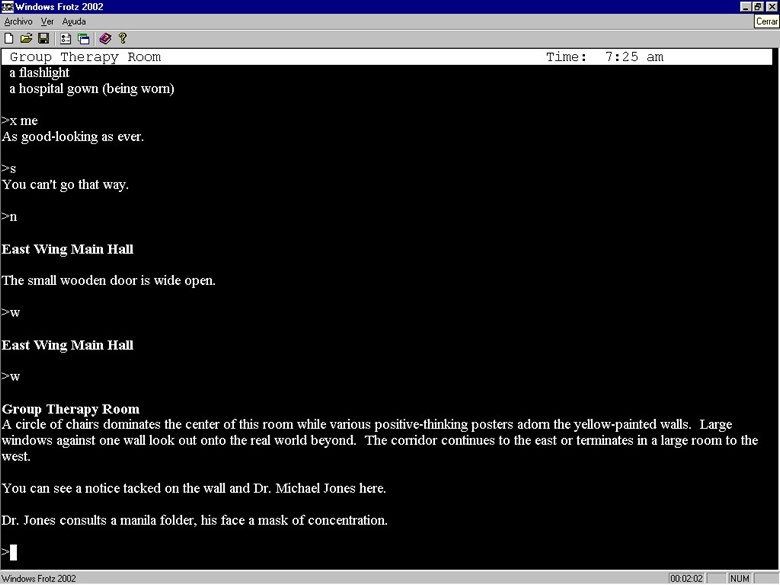Click 'You can see a notice tacked' line

point(194,488)
